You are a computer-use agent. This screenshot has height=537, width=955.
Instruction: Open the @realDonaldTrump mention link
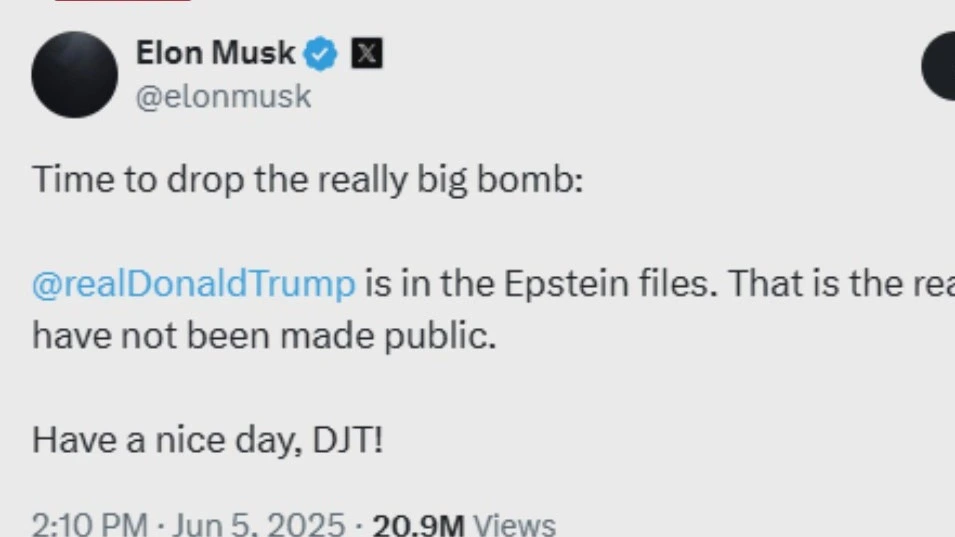point(194,284)
